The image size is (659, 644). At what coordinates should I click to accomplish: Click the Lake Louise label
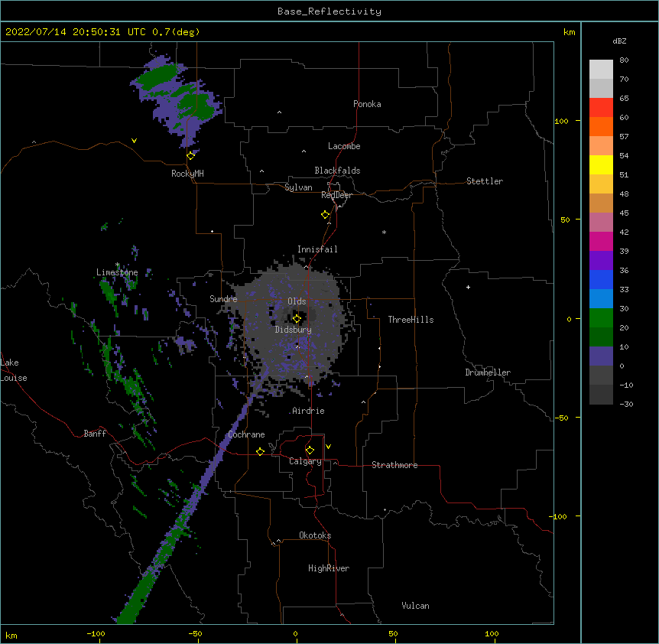[12, 370]
